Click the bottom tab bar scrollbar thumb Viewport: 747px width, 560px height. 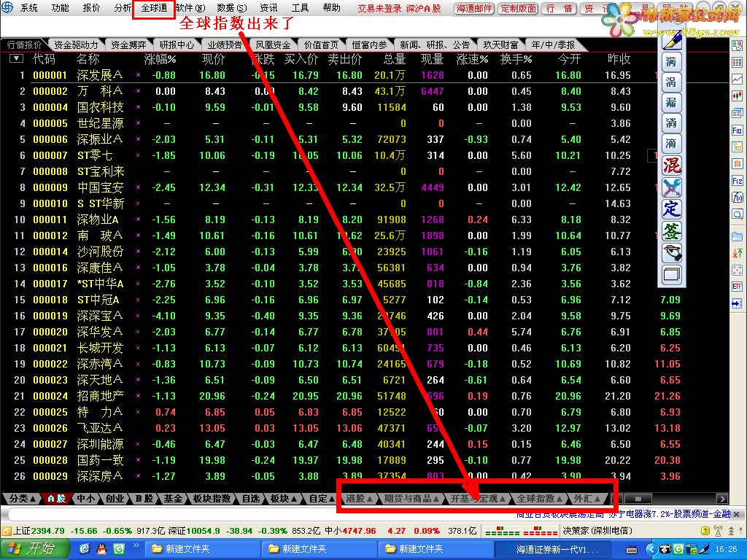[x=638, y=499]
